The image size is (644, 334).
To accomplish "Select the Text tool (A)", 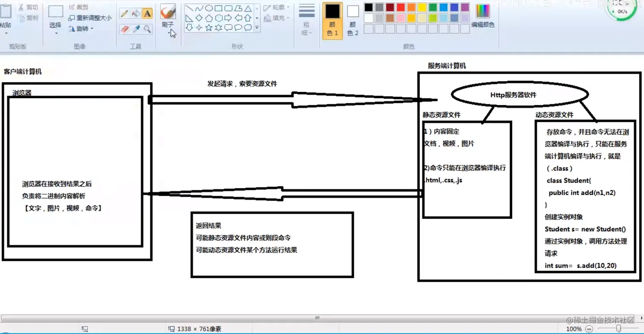I will [x=147, y=13].
